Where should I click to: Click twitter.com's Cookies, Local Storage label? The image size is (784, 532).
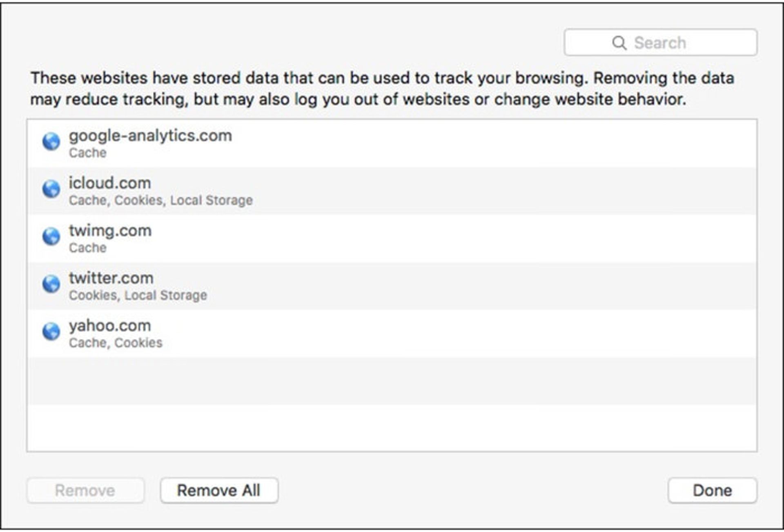(138, 295)
